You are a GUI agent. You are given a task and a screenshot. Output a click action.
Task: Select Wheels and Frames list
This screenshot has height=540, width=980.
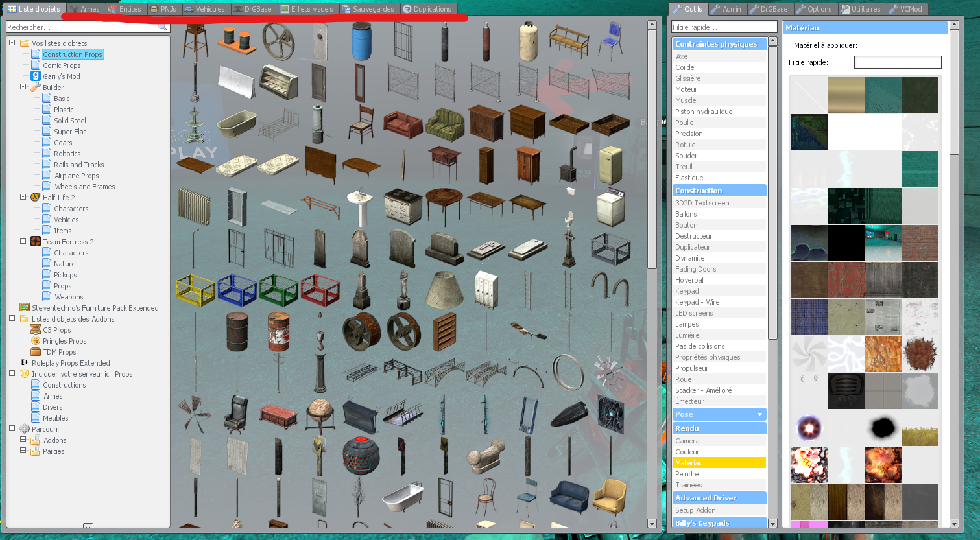pyautogui.click(x=85, y=187)
